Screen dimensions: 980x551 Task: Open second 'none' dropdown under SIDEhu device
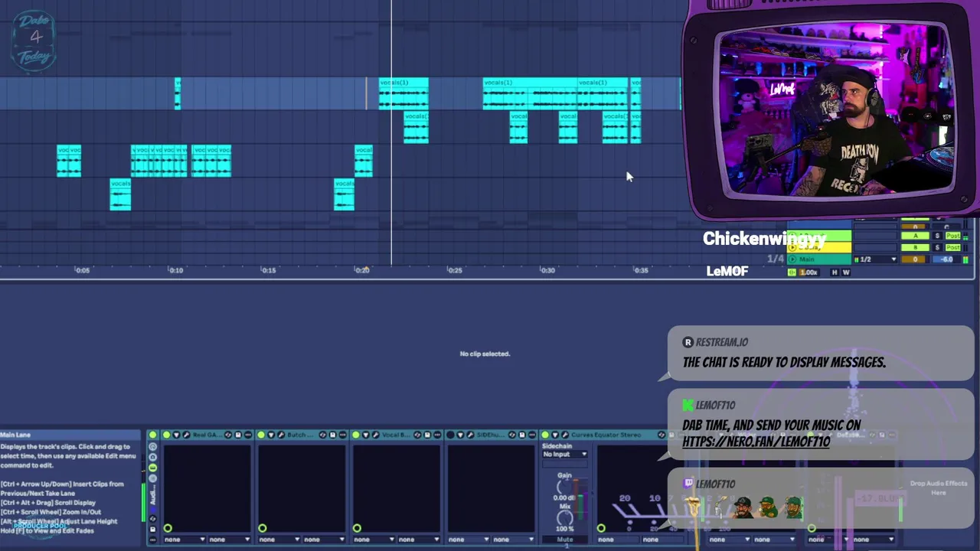[x=513, y=540]
